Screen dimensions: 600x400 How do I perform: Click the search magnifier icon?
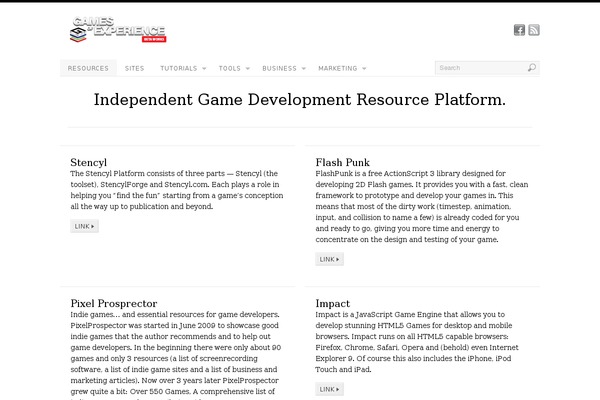click(x=532, y=68)
